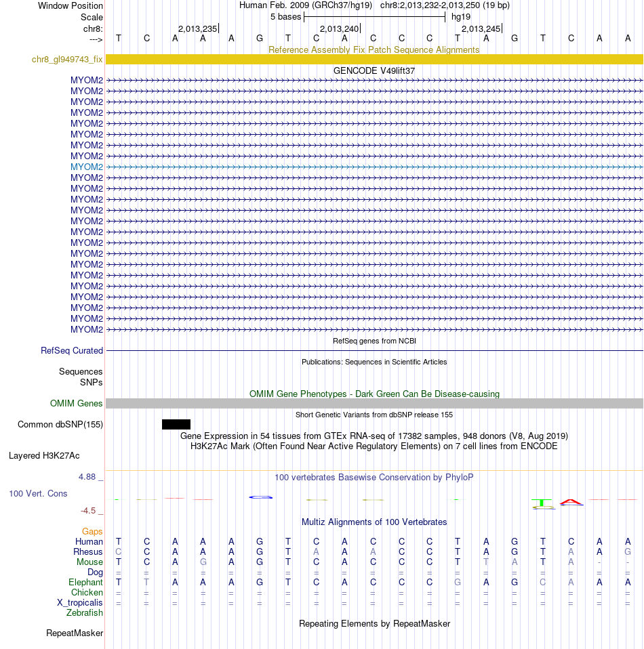Click the Scale label
The height and width of the screenshot is (649, 644).
click(92, 18)
